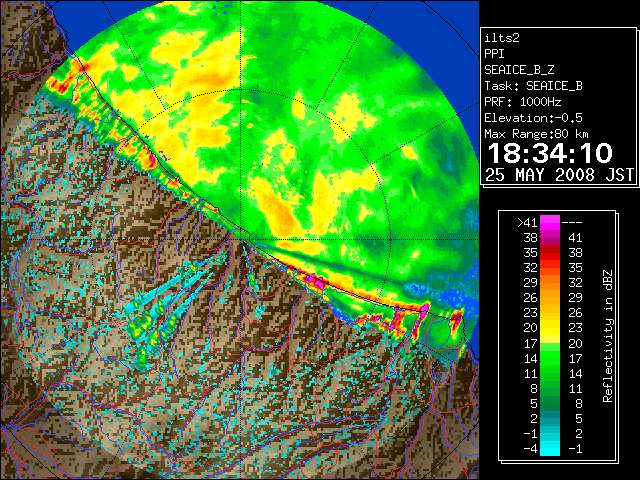Image resolution: width=640 pixels, height=480 pixels.
Task: Click the 'Task: SEAICE_B' line
Action: coord(533,86)
